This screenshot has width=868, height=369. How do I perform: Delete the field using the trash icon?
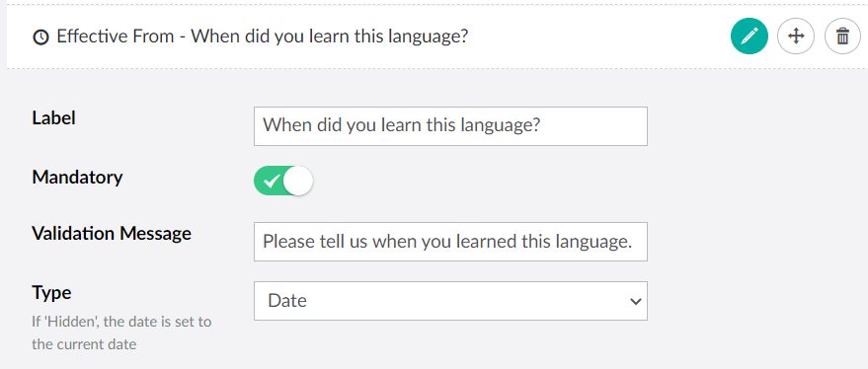(x=842, y=37)
